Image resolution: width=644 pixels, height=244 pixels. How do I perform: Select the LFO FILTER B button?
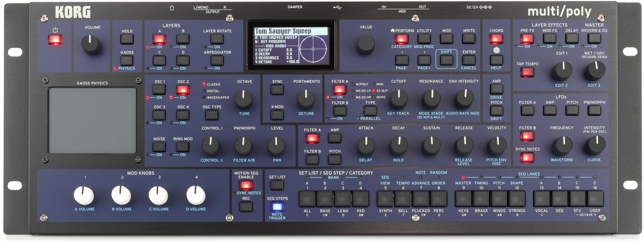coord(527,136)
